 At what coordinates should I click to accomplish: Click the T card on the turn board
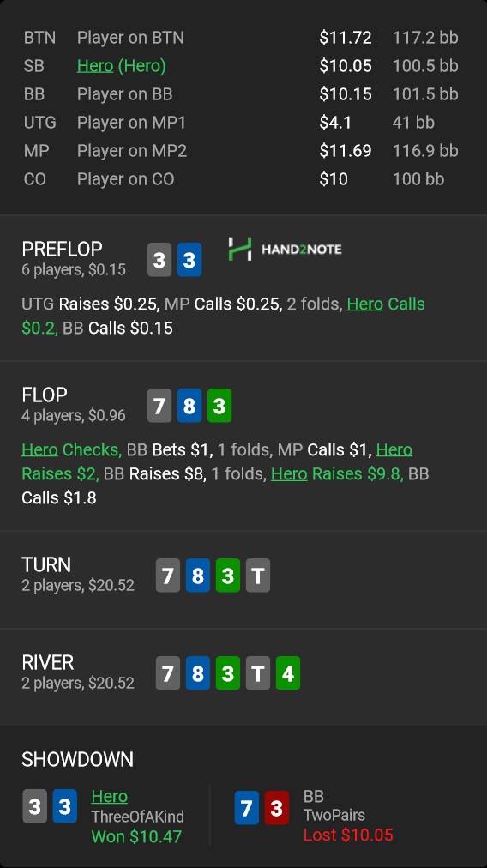point(258,576)
